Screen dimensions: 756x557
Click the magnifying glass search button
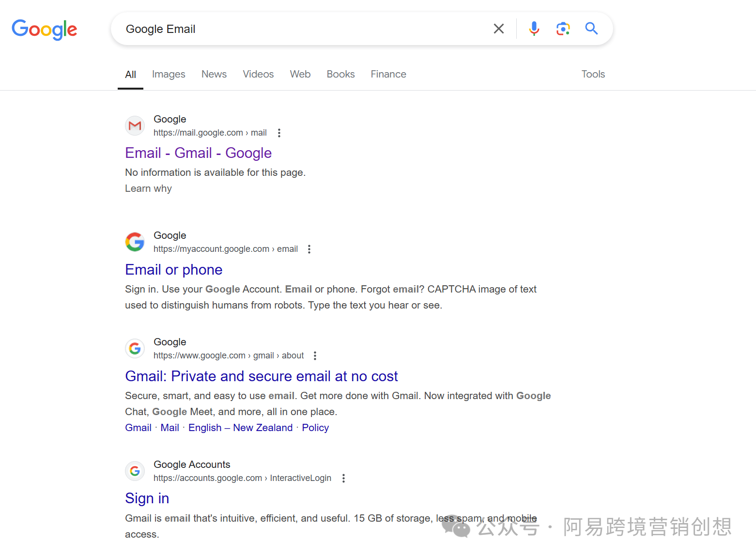[x=591, y=29]
